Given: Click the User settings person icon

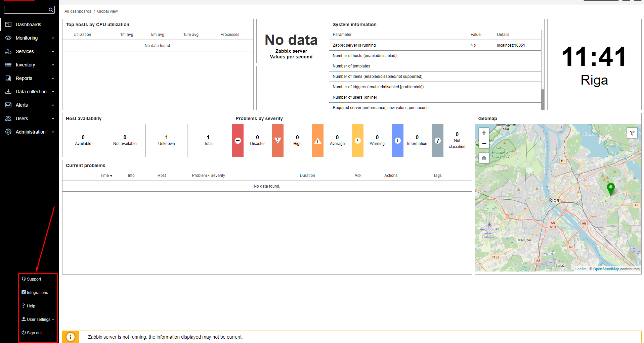Looking at the screenshot, I should [24, 319].
